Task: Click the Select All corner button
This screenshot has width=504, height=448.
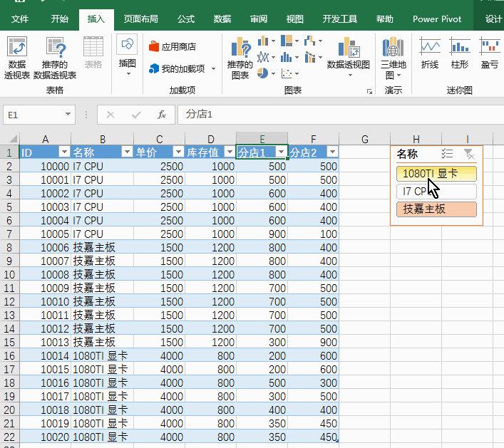Action: pyautogui.click(x=10, y=139)
